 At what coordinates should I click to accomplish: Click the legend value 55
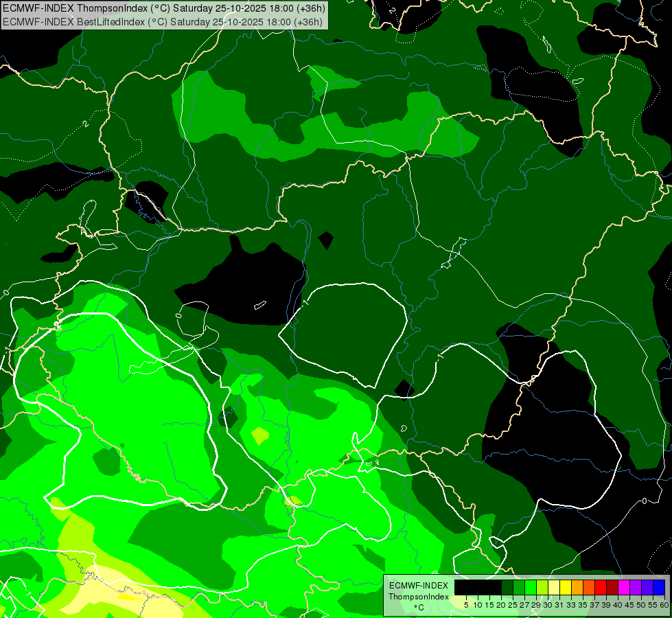[x=653, y=605]
